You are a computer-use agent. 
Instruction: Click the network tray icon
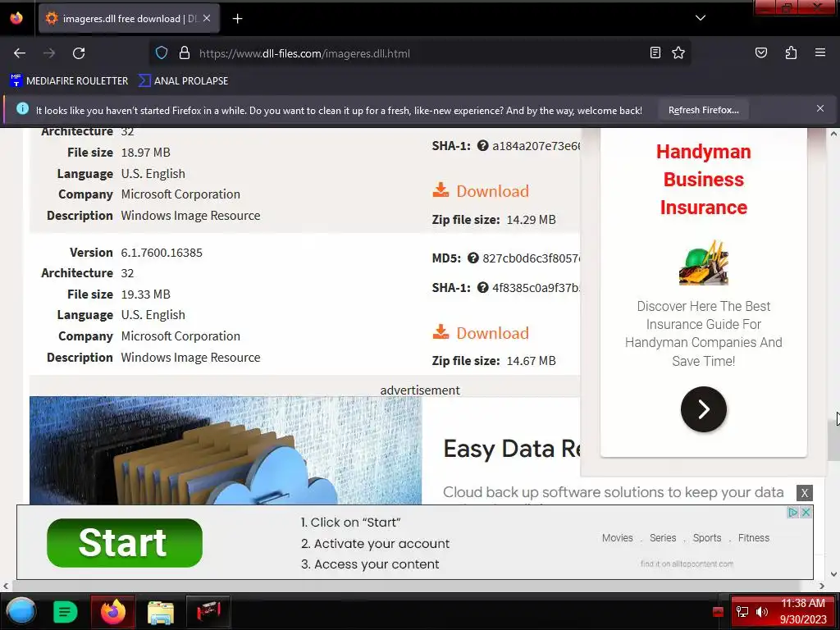tap(742, 612)
